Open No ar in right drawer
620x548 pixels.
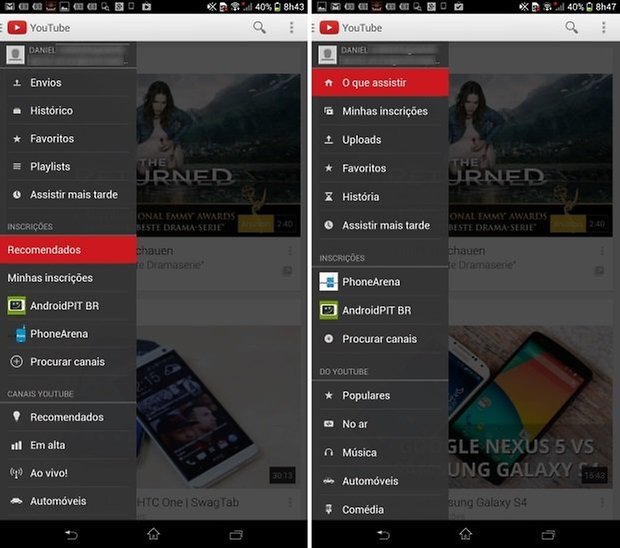click(x=380, y=424)
